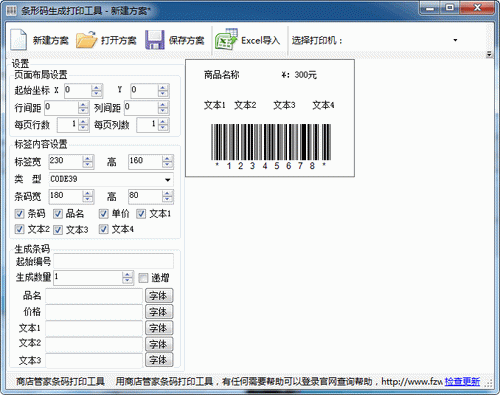Click the application icon in the title bar
Screen dimensions: 500x395
pos(11,11)
